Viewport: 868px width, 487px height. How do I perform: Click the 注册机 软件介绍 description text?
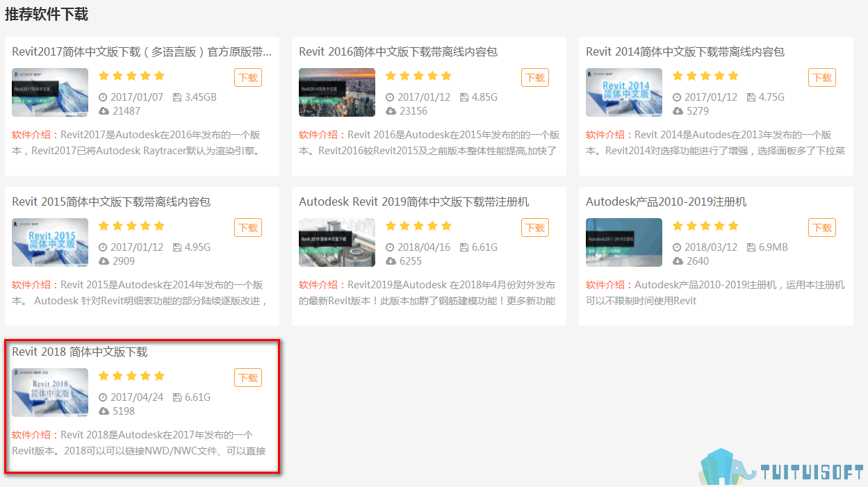(x=715, y=292)
